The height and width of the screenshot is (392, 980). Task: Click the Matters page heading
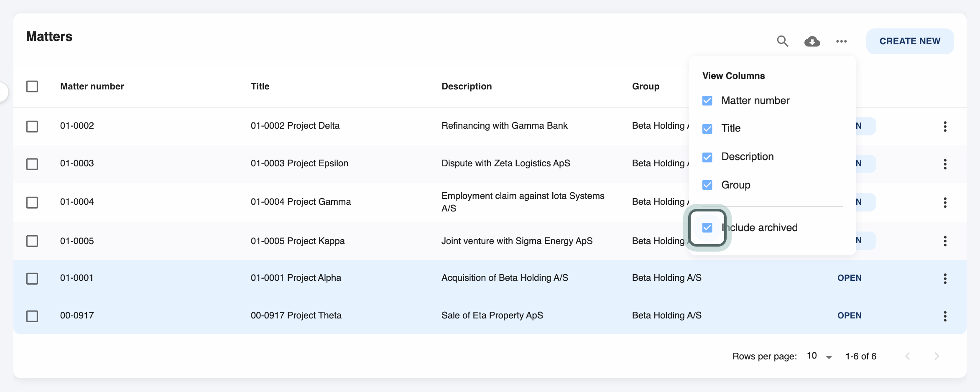(x=49, y=37)
